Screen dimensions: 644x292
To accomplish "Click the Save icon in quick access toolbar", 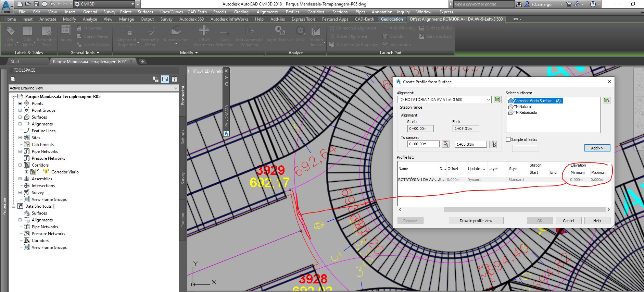I will [36, 4].
